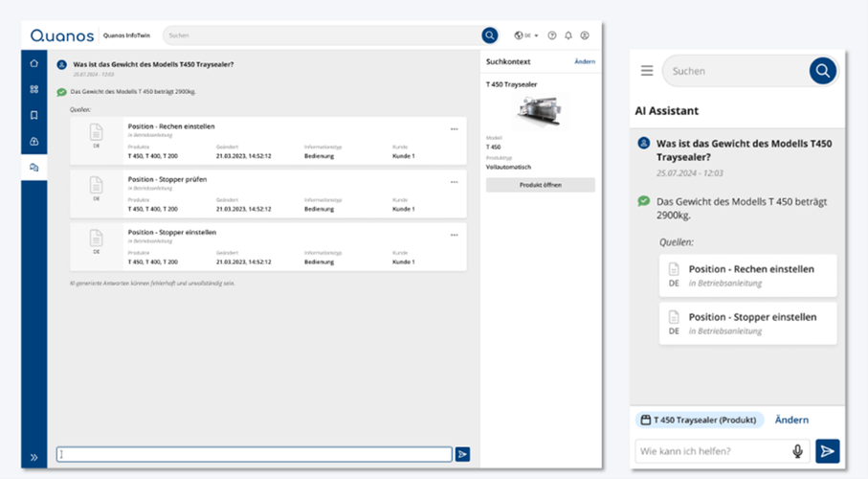This screenshot has width=868, height=479.
Task: Click 'Quanos InfoTwin' label in header
Action: 126,35
